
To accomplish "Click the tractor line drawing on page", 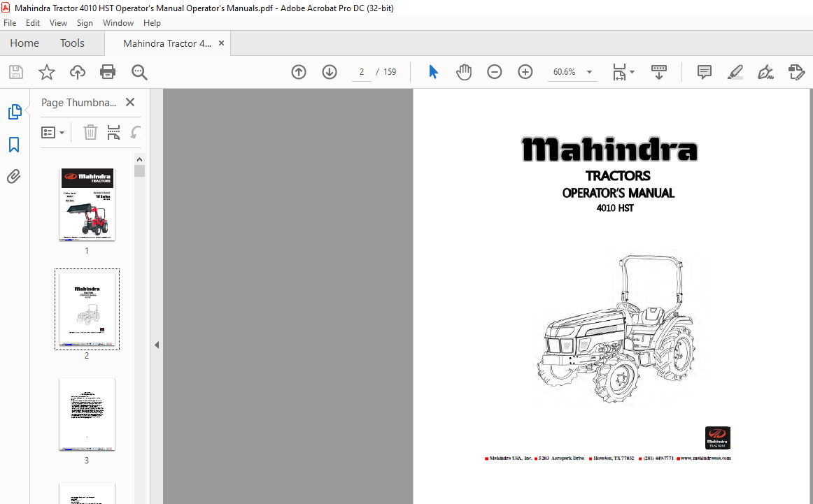I will 616,329.
